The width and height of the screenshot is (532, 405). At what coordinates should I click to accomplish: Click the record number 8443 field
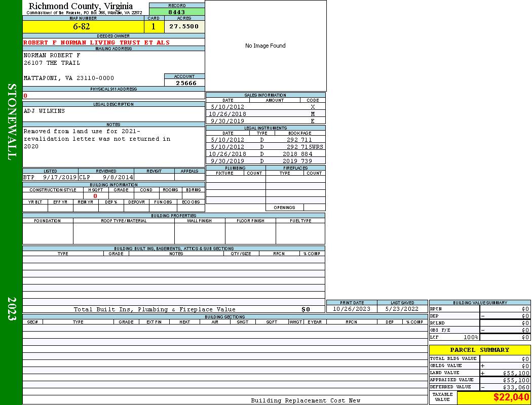177,12
